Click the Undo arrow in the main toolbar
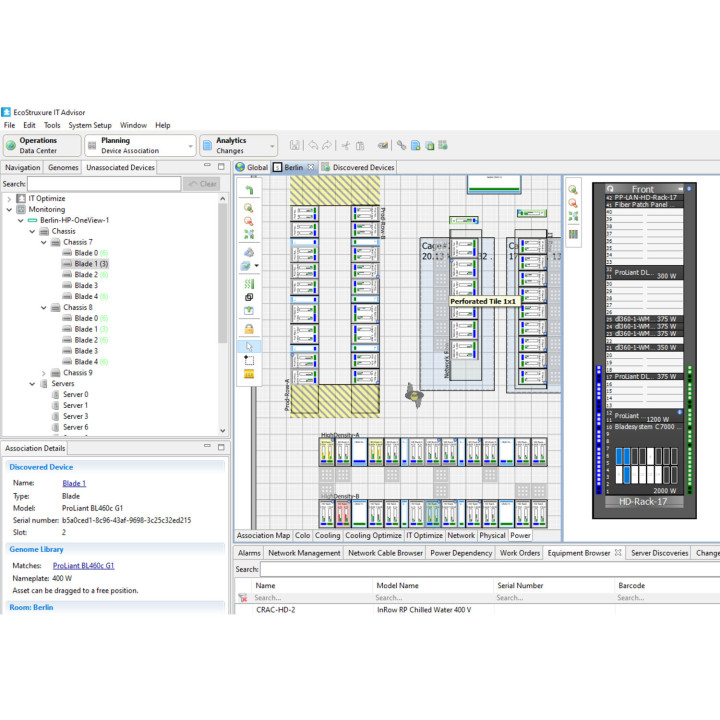The width and height of the screenshot is (720, 720). (313, 146)
